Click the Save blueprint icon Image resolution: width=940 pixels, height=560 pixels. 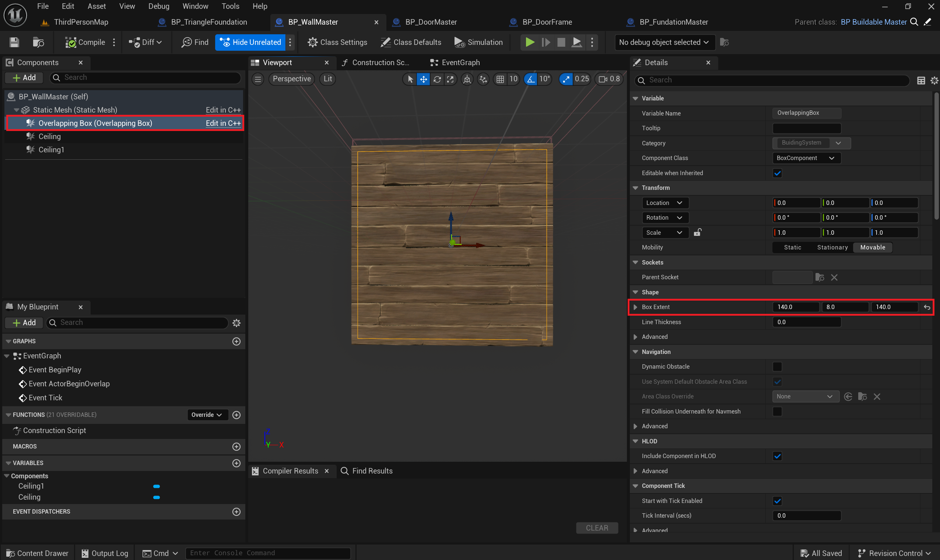click(x=14, y=42)
